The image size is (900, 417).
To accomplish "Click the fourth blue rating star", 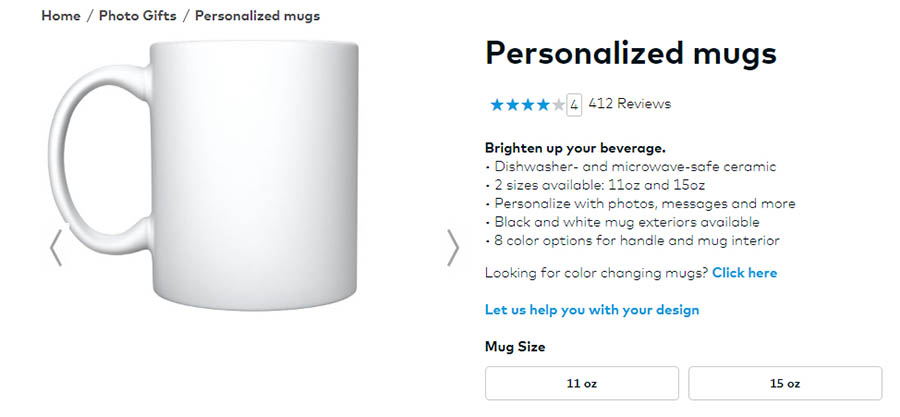I will (542, 104).
